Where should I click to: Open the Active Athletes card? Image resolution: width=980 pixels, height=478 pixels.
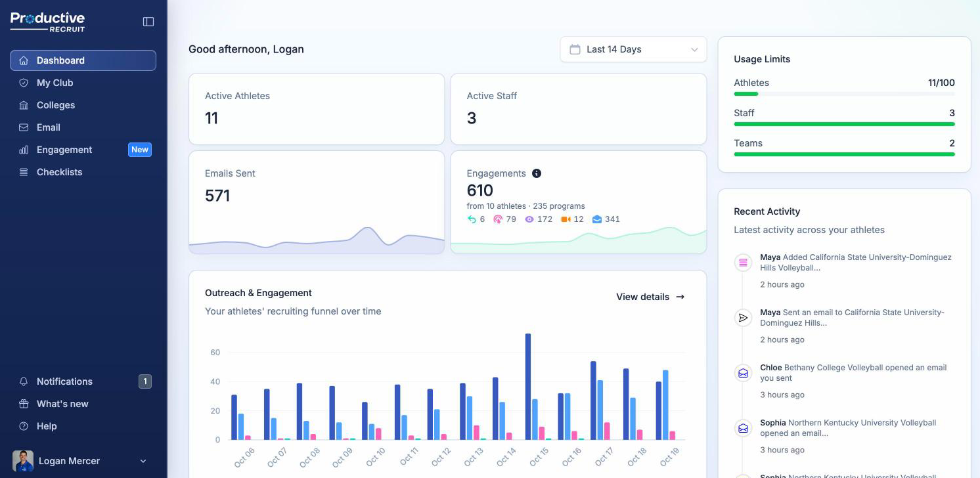pos(317,109)
